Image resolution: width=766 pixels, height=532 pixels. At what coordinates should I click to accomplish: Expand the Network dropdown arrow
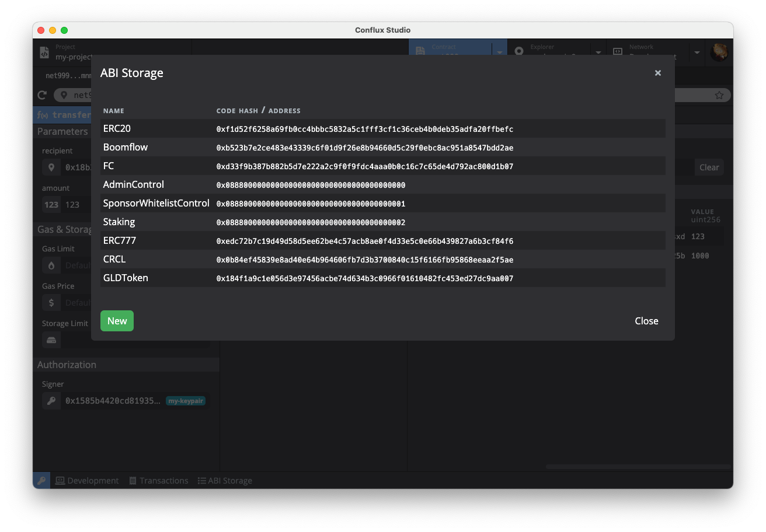(697, 52)
